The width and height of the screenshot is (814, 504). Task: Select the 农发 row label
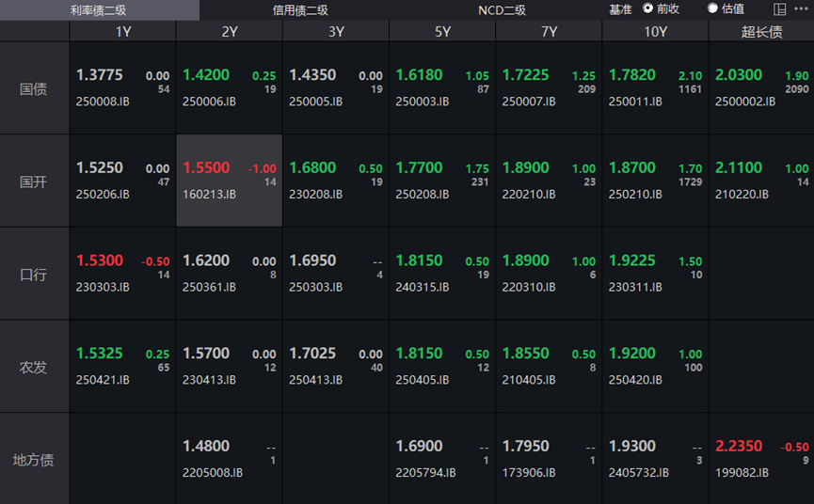pos(34,367)
